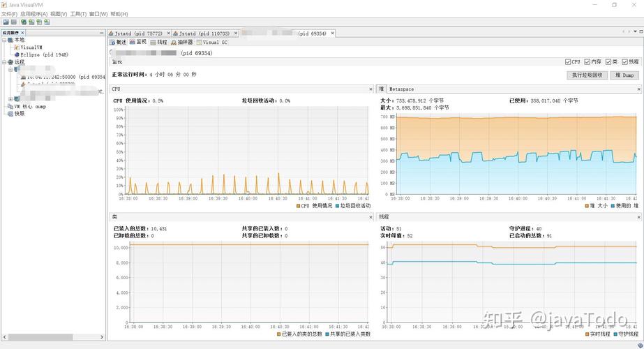Switch to the Visual GC tab
This screenshot has width=644, height=349.
tap(212, 42)
